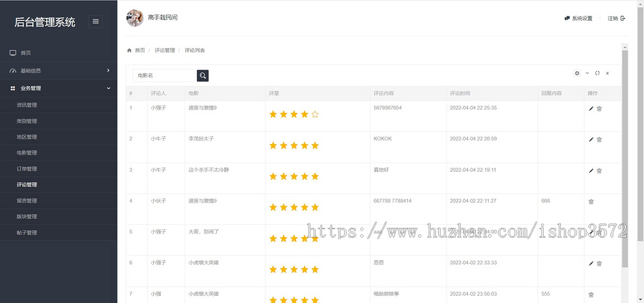This screenshot has width=644, height=303.
Task: Select 评论管理 in the sidebar
Action: coord(26,185)
